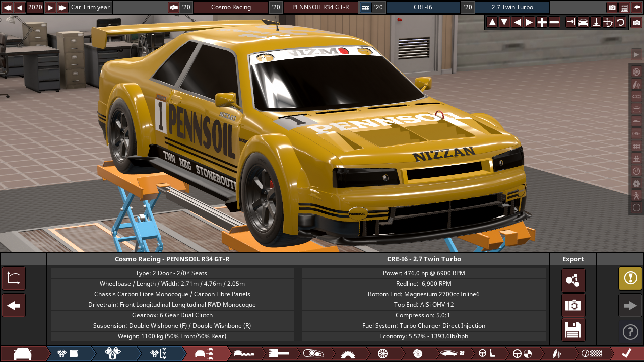Click the back arrow in the top-right corner
Viewport: 644px width, 362px height.
pyautogui.click(x=637, y=7)
